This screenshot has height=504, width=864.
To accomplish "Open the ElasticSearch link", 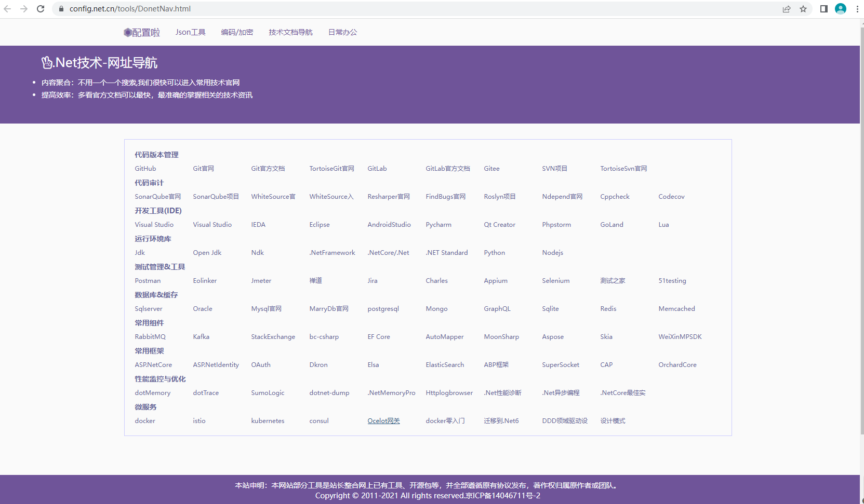I will point(445,365).
